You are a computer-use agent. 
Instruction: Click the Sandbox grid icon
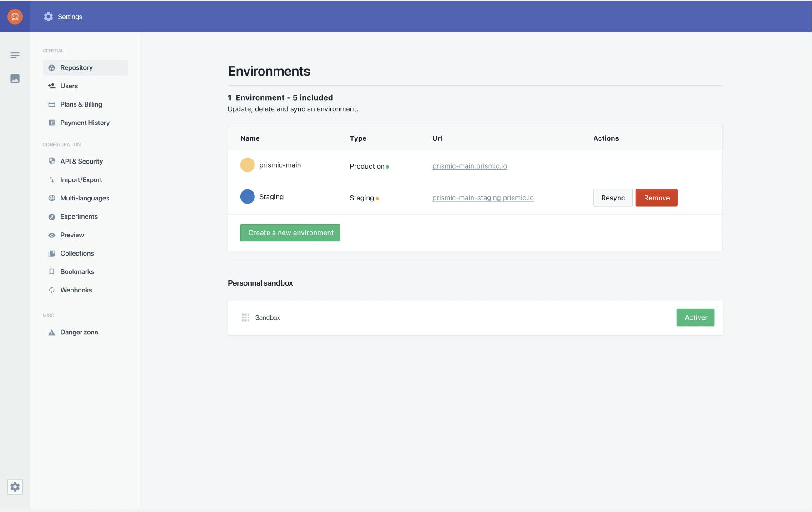pos(245,318)
